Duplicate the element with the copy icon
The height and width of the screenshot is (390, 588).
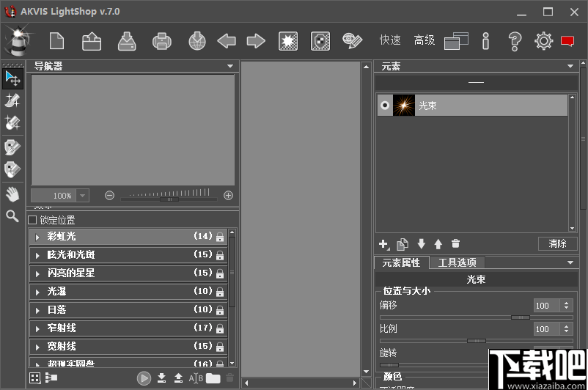[x=403, y=244]
